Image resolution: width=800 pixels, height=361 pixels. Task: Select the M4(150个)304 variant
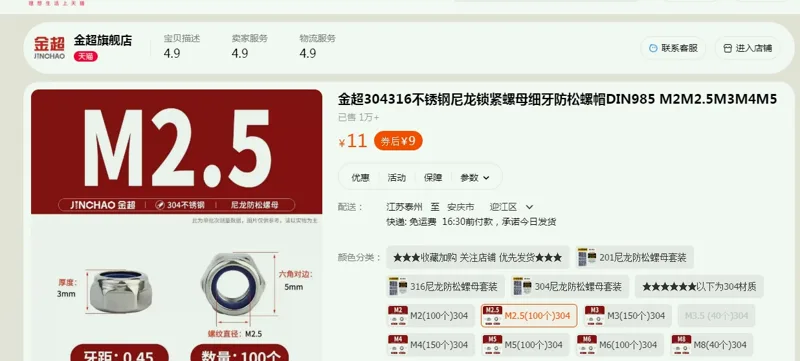431,345
